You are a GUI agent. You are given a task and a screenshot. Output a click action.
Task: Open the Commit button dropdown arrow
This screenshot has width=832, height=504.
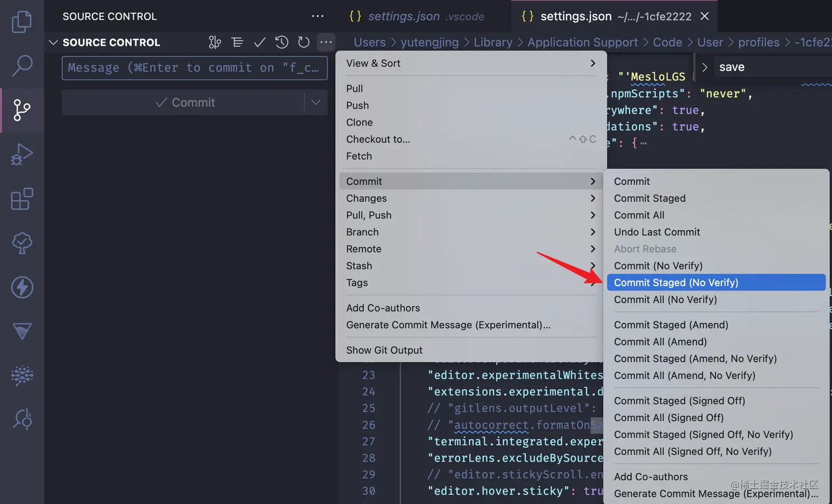[316, 102]
